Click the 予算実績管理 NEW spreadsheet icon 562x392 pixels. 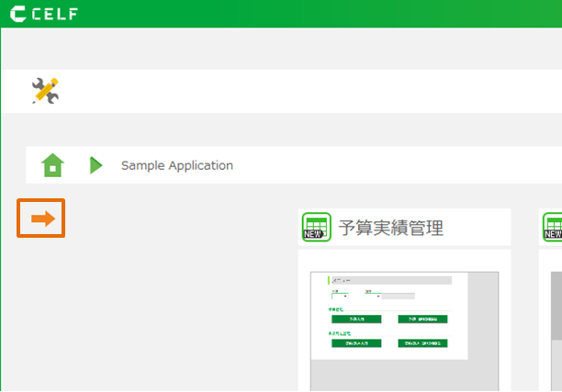pos(316,227)
